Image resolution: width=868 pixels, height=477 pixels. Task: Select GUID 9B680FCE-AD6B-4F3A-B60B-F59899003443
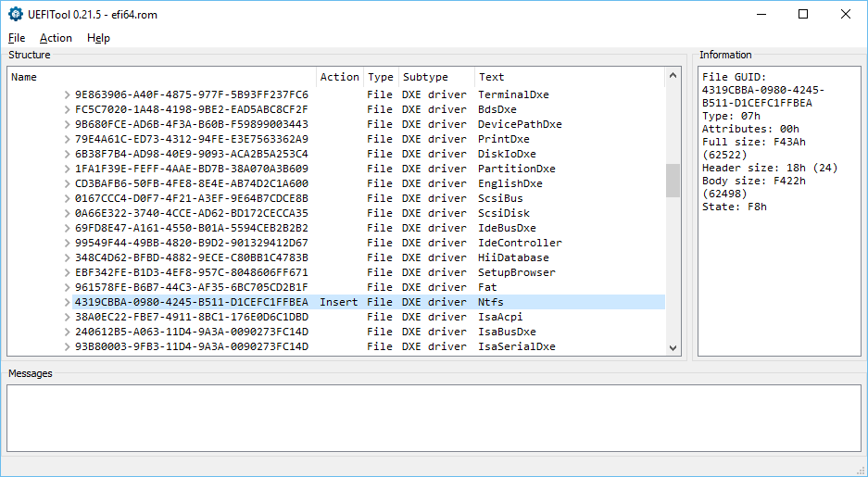(x=192, y=124)
